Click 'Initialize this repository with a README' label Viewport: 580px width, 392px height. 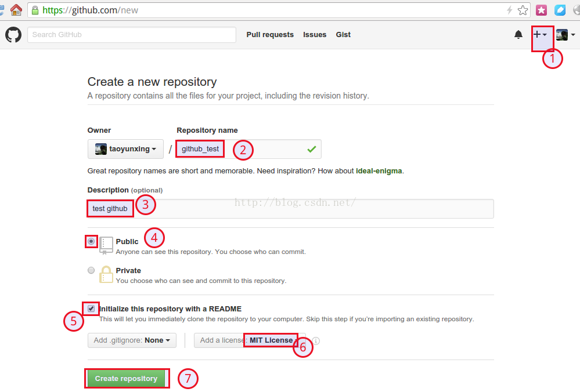tap(170, 309)
